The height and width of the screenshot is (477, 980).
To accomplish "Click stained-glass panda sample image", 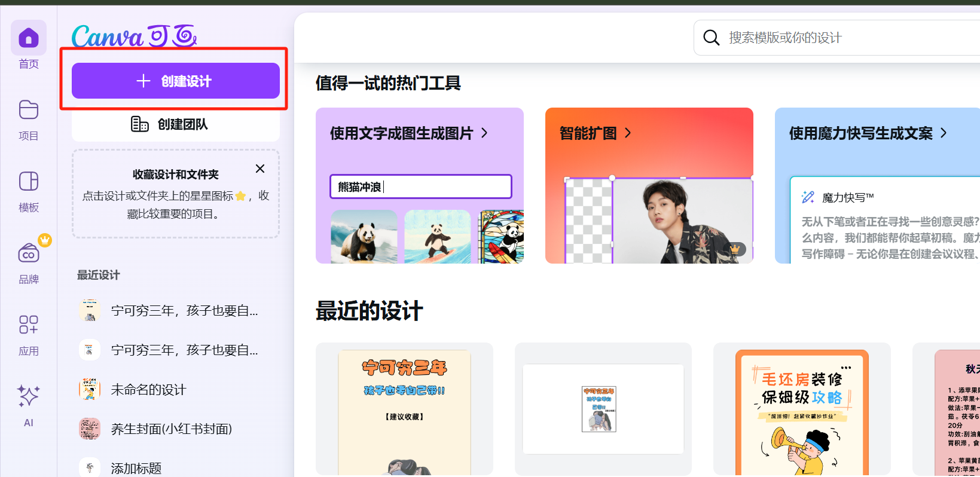I will click(501, 237).
